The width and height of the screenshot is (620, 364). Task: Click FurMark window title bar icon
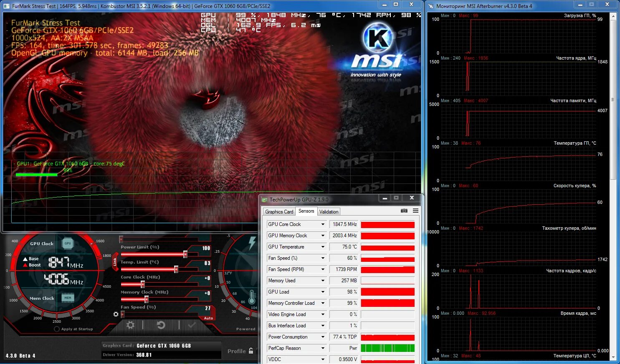[x=7, y=6]
